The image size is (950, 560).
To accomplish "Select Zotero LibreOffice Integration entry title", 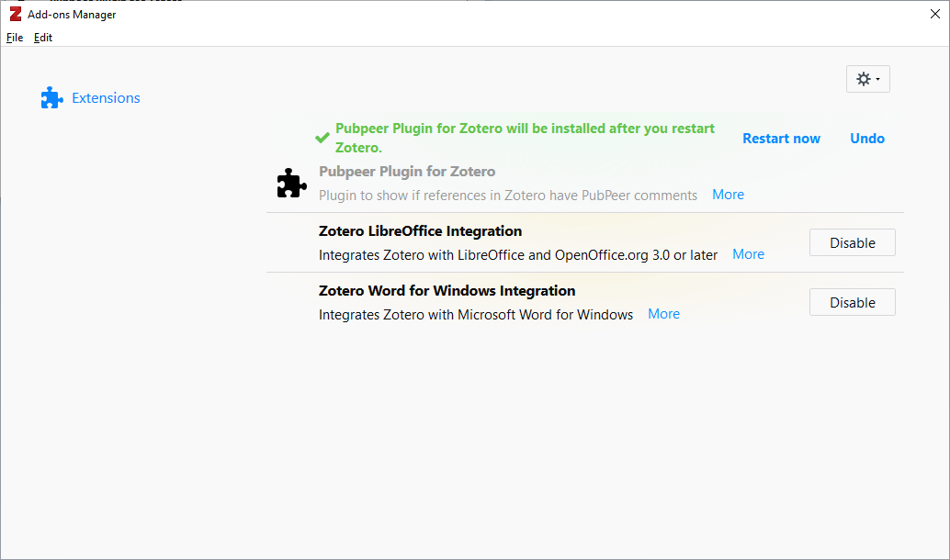I will click(420, 231).
